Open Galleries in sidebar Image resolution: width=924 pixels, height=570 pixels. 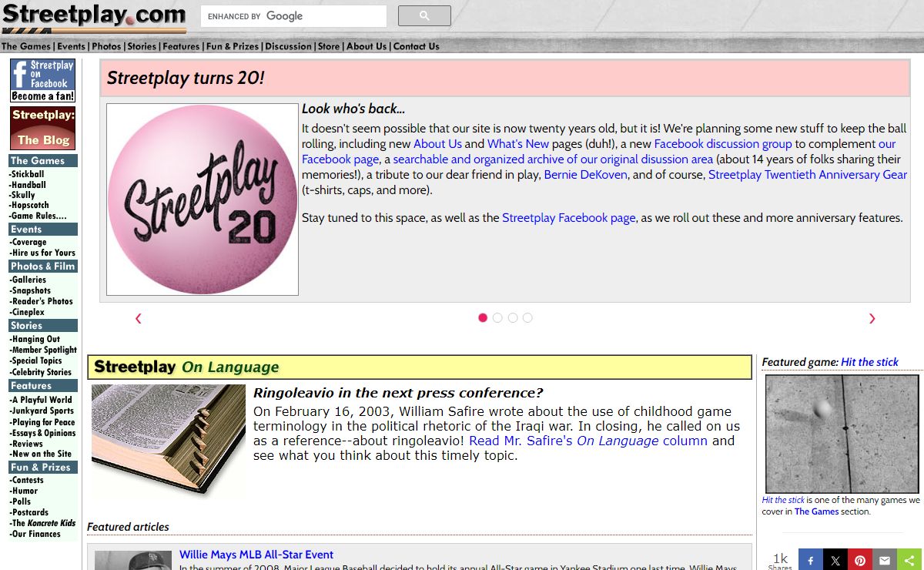pyautogui.click(x=28, y=280)
